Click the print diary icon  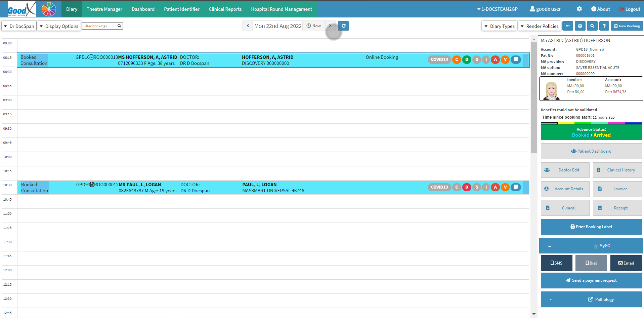point(580,26)
